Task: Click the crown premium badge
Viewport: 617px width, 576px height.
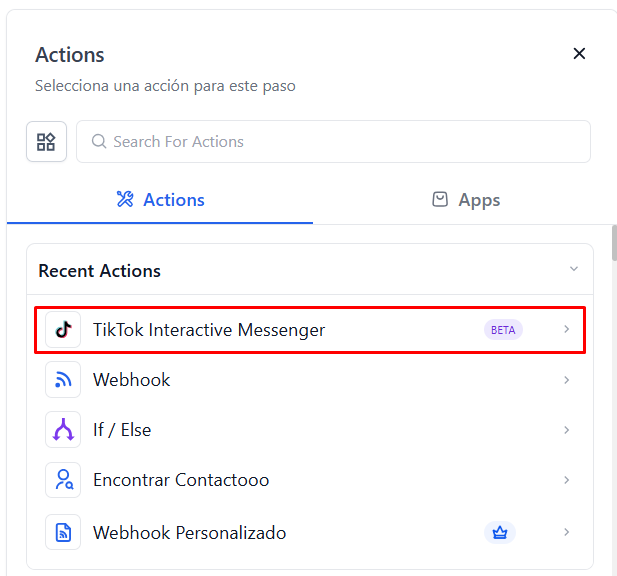Action: (x=500, y=532)
